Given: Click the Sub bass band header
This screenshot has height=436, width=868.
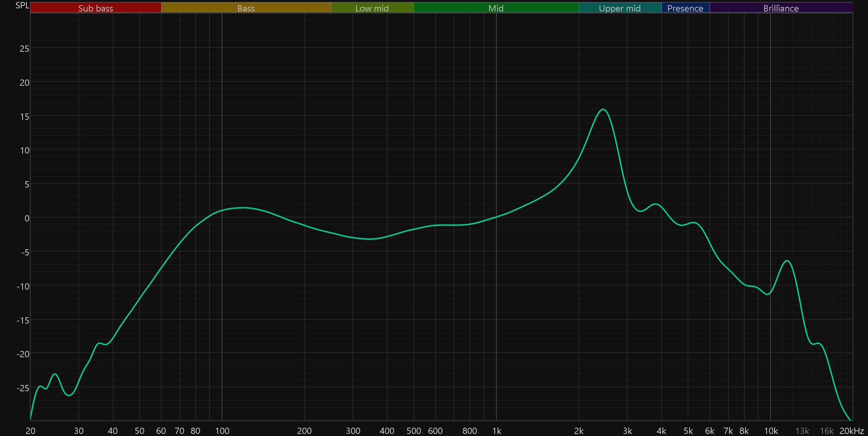Looking at the screenshot, I should click(95, 8).
